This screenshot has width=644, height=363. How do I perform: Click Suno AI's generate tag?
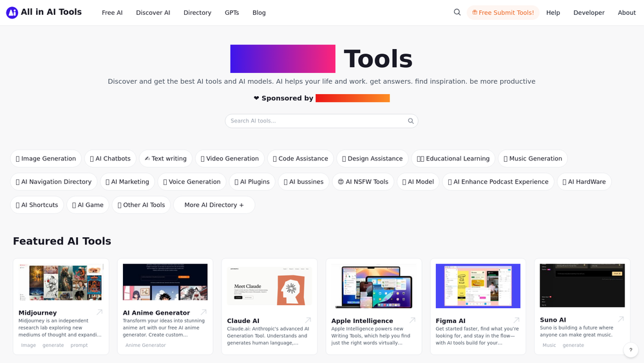(x=573, y=346)
